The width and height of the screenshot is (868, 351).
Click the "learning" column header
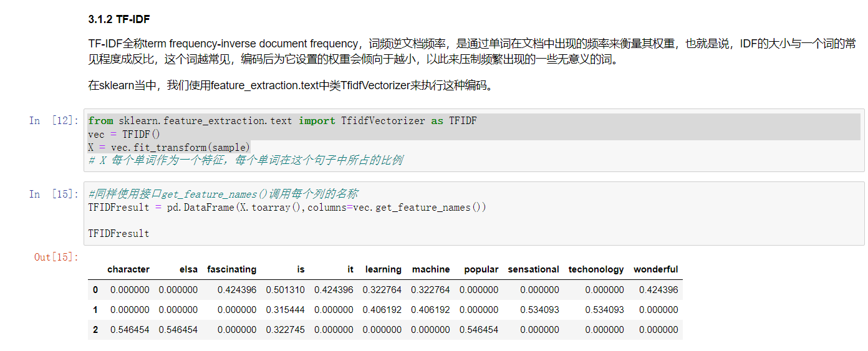[x=383, y=269]
